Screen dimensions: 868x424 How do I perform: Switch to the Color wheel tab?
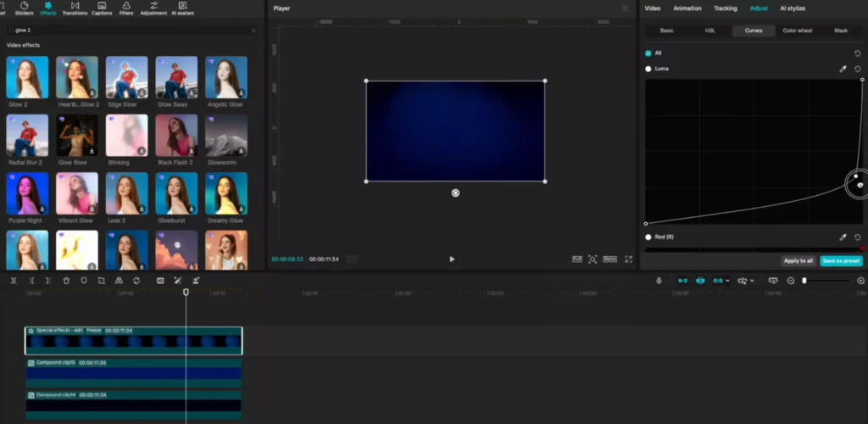[x=797, y=31]
